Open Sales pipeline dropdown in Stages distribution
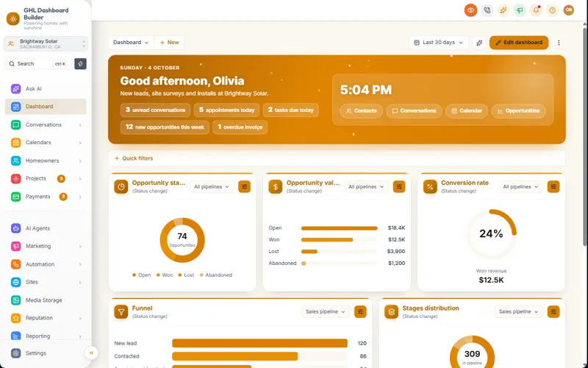The image size is (588, 368). tap(518, 311)
